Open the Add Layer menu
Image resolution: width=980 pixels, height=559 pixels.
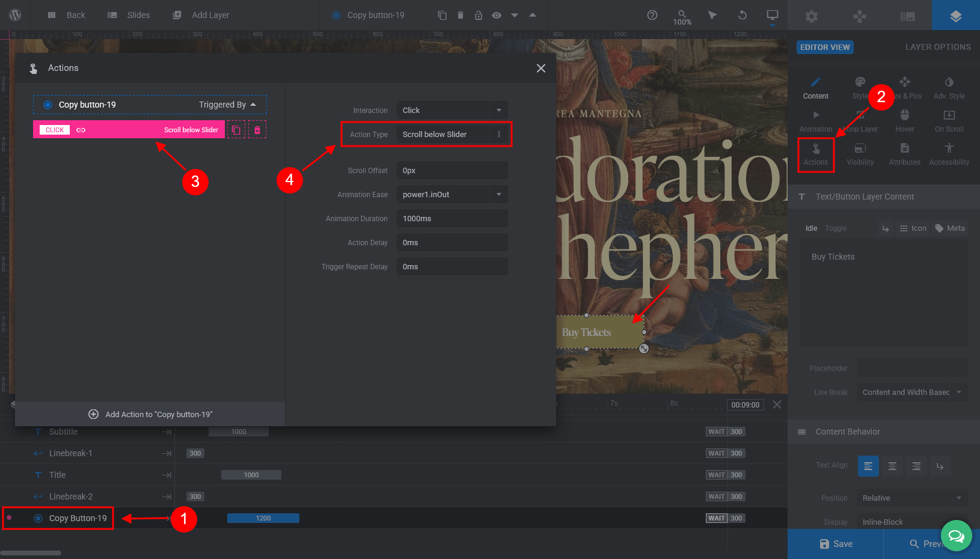[x=201, y=15]
